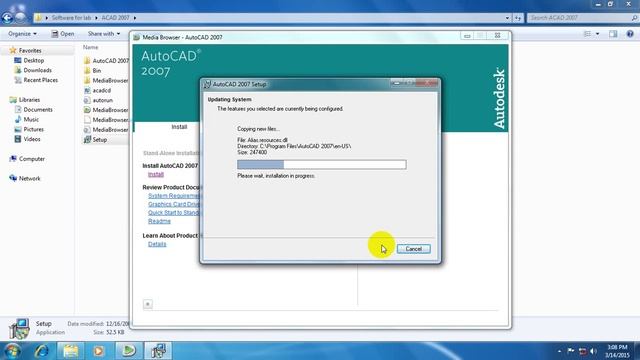Change the view using the views icon
Image resolution: width=640 pixels, height=360 pixels.
point(587,33)
